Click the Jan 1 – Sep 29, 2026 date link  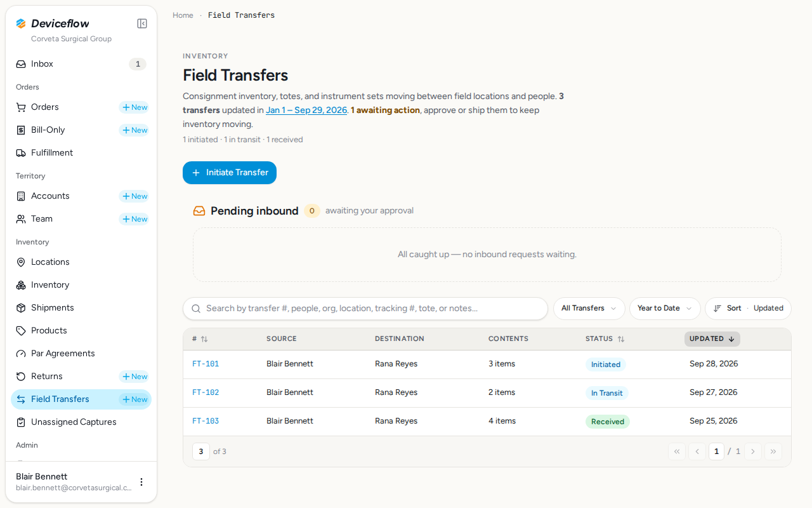tap(306, 110)
